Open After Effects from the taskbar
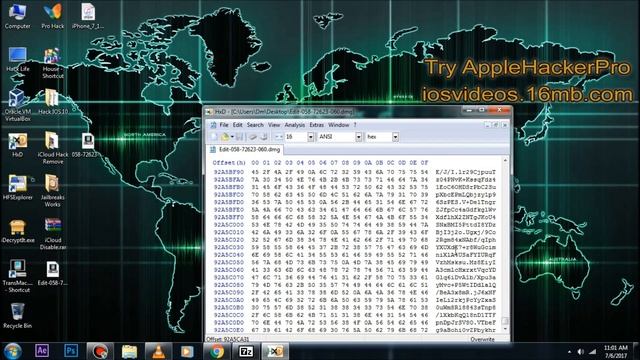 pyautogui.click(x=42, y=351)
